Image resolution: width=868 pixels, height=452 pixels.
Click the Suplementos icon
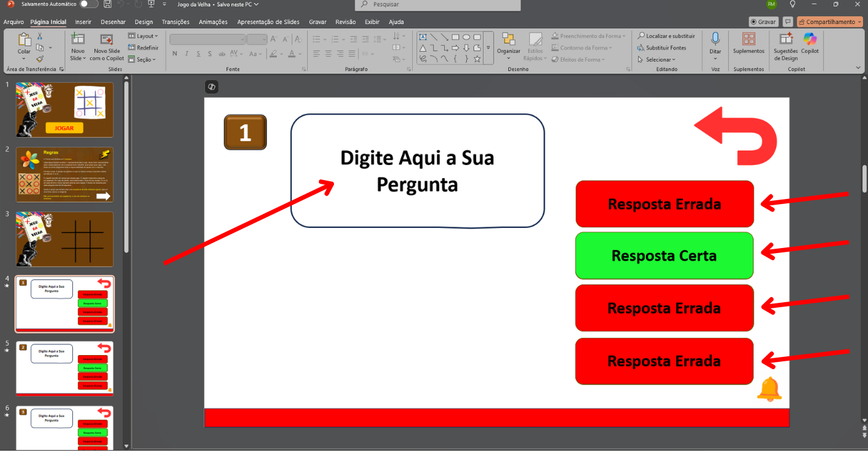click(748, 44)
